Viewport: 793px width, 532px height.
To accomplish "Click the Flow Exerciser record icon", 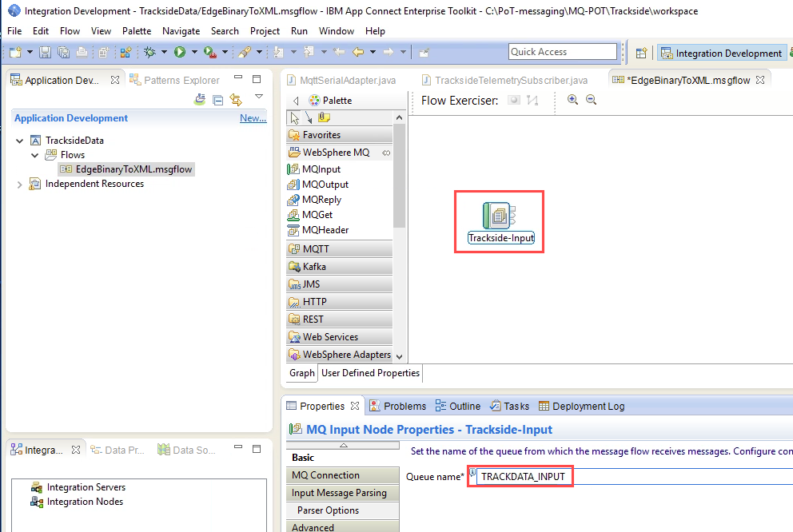I will point(514,100).
